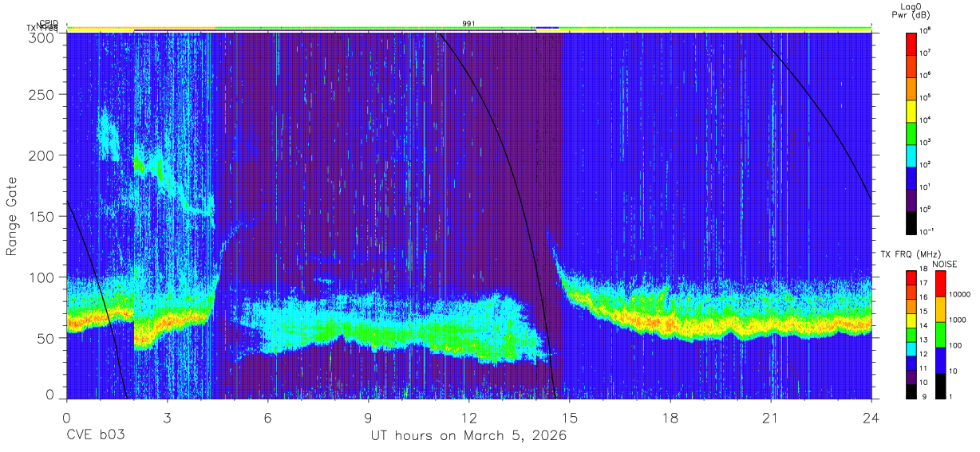Click the '0' tick label on the Range Gate axis

click(x=49, y=394)
